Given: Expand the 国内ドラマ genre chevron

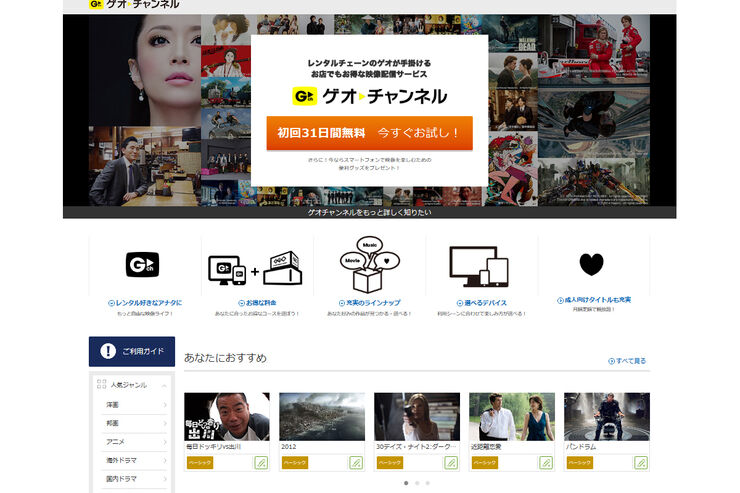Looking at the screenshot, I should 165,478.
